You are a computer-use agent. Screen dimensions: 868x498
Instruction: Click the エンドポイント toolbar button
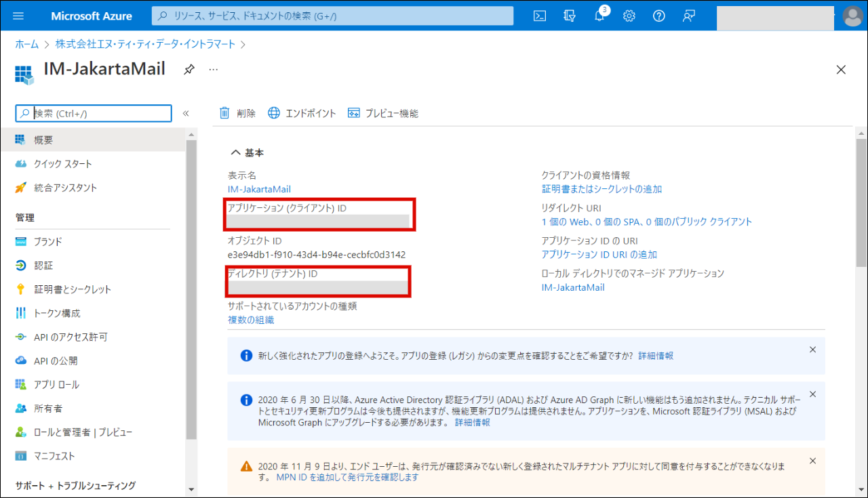[x=302, y=113]
